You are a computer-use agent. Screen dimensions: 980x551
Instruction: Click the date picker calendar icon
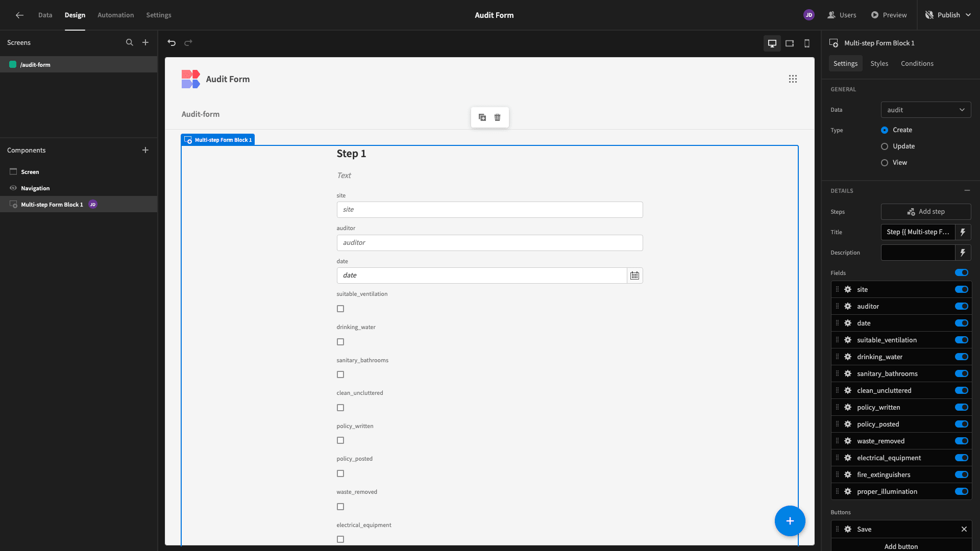tap(634, 275)
